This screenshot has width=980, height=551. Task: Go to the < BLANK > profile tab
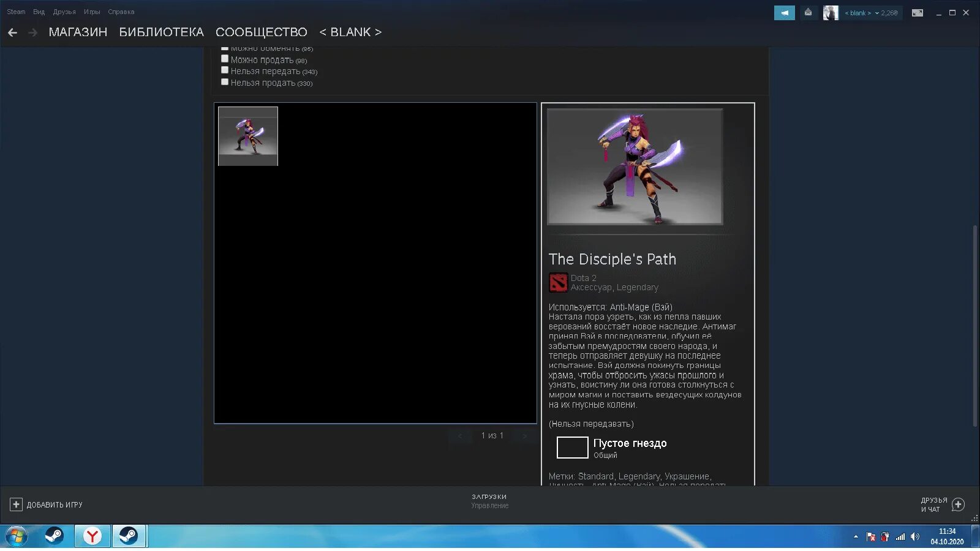[x=350, y=32]
